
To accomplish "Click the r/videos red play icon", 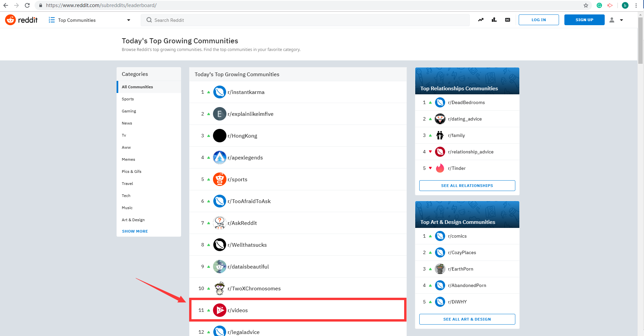I will click(220, 310).
